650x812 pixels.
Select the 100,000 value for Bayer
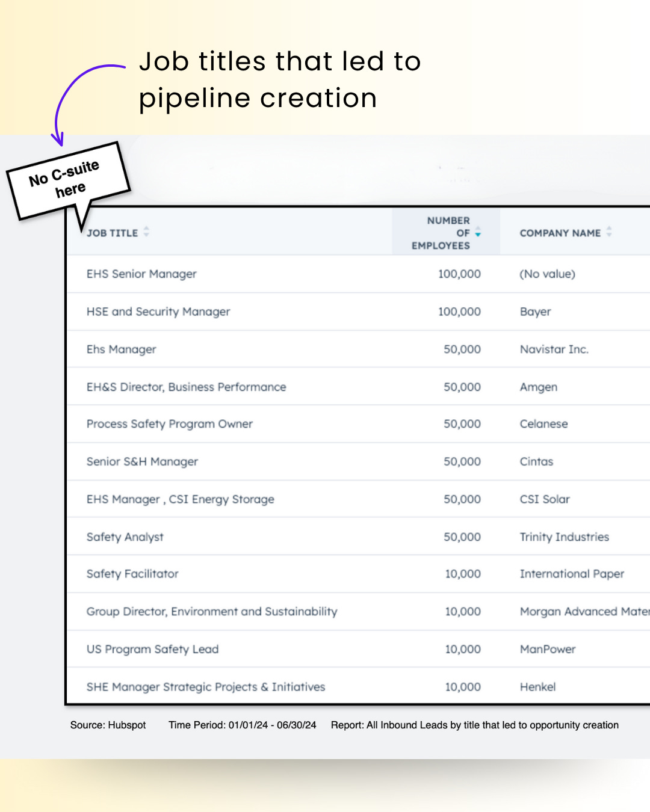coord(459,312)
